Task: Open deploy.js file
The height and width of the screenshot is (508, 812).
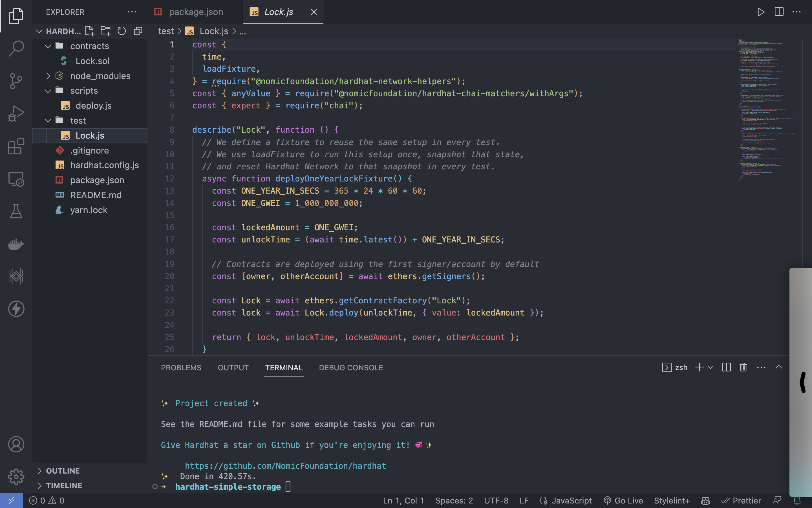Action: click(90, 106)
